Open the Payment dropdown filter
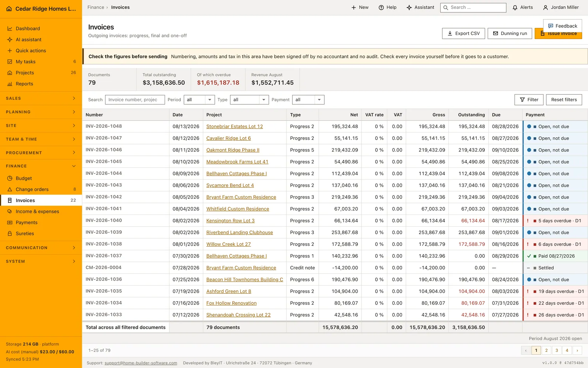 pyautogui.click(x=308, y=100)
